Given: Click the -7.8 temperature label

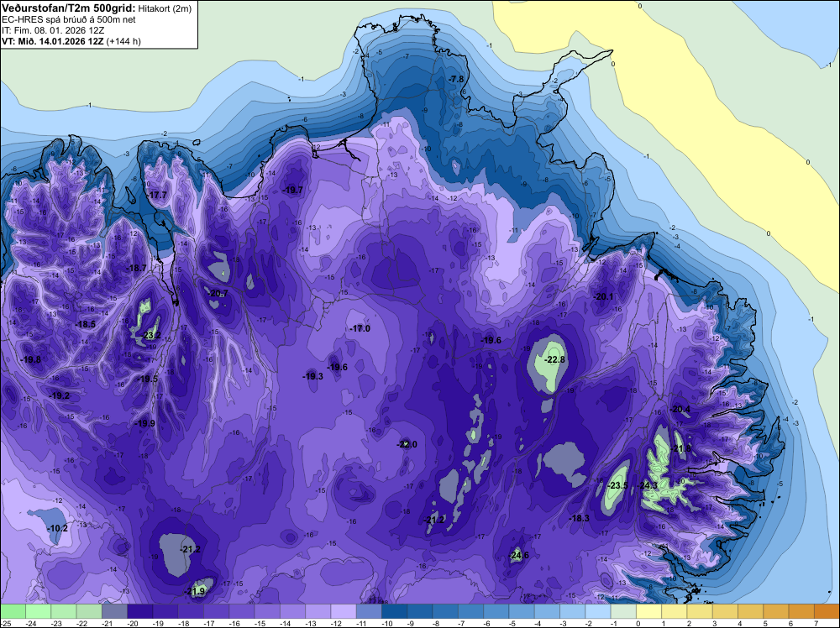Looking at the screenshot, I should 456,79.
